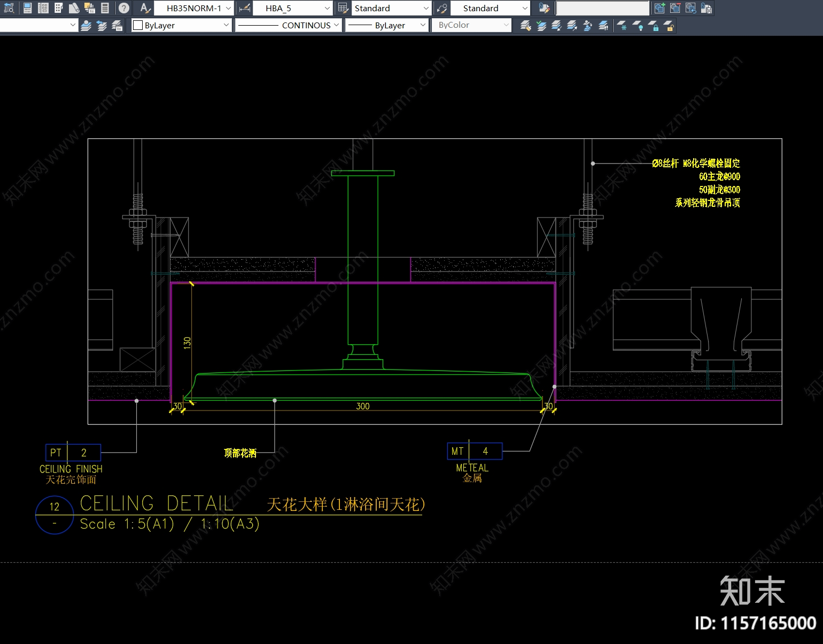
Task: Select the 60主龙@900 annotation text
Action: (x=720, y=176)
